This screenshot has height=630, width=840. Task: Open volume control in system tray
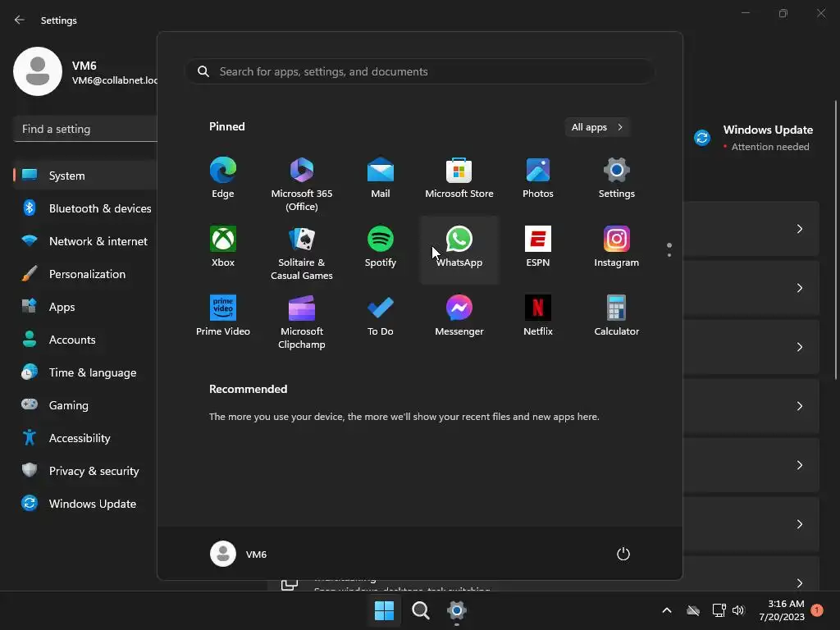[739, 610]
